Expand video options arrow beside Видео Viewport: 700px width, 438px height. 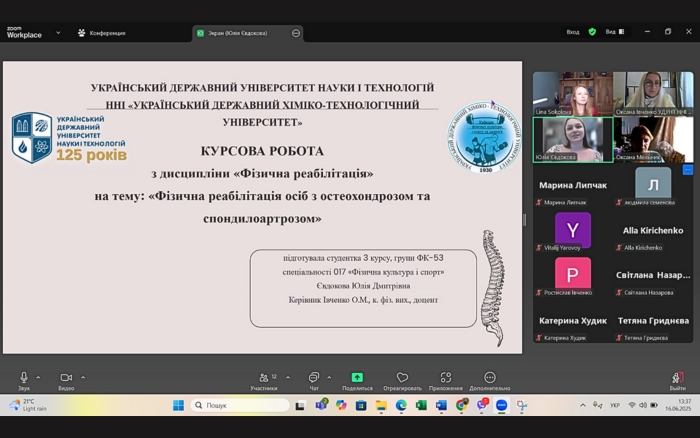(83, 377)
